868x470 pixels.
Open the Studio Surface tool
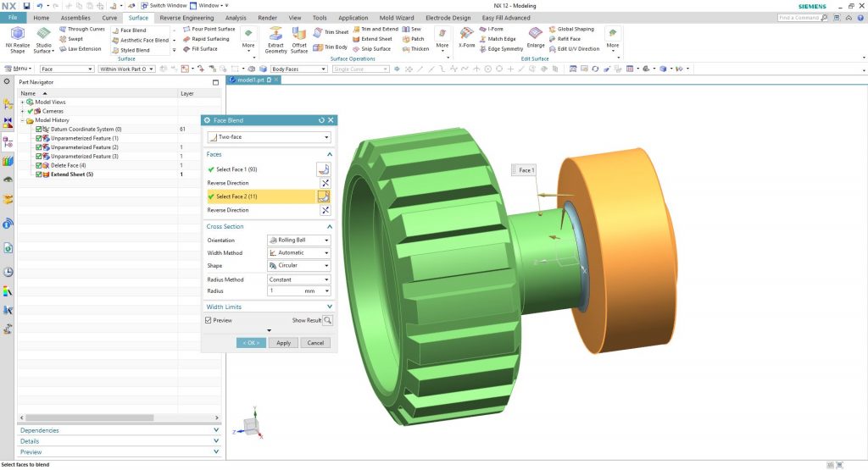43,34
